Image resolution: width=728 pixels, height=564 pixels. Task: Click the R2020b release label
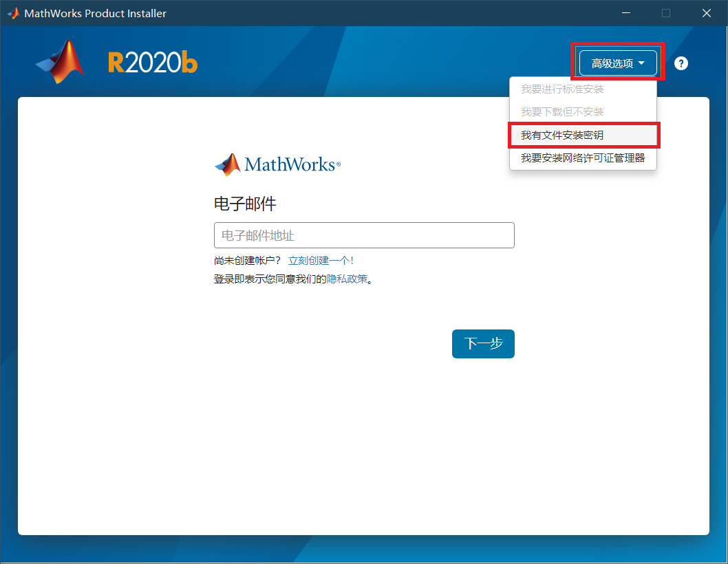153,63
